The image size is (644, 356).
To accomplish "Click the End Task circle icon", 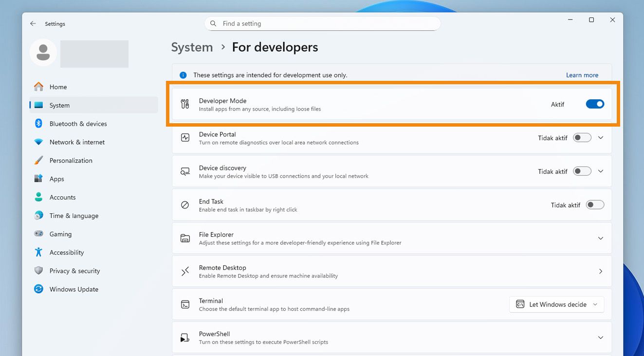I will point(185,205).
